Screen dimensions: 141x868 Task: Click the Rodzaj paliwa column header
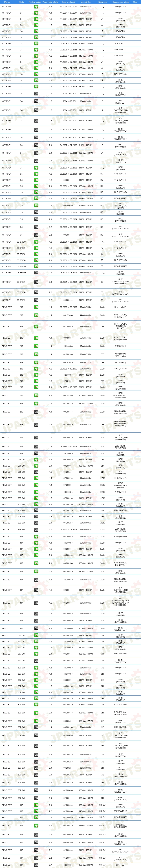pyautogui.click(x=35, y=2)
